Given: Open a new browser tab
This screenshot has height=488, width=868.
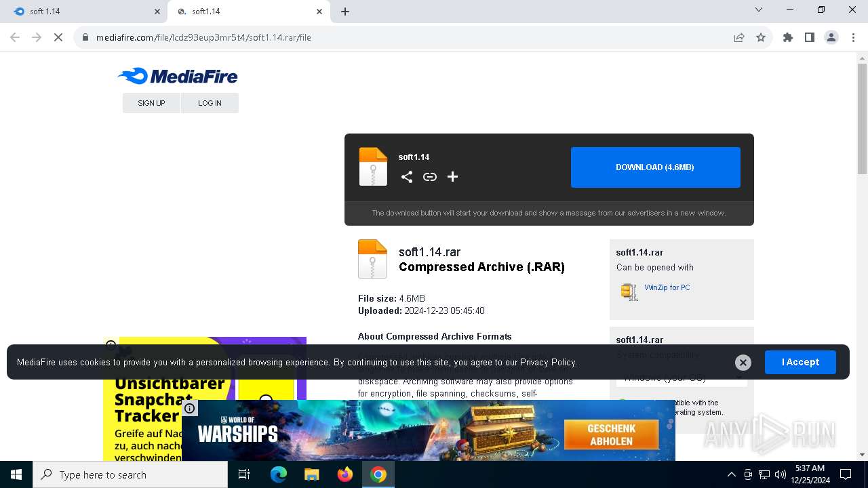Looking at the screenshot, I should [345, 12].
